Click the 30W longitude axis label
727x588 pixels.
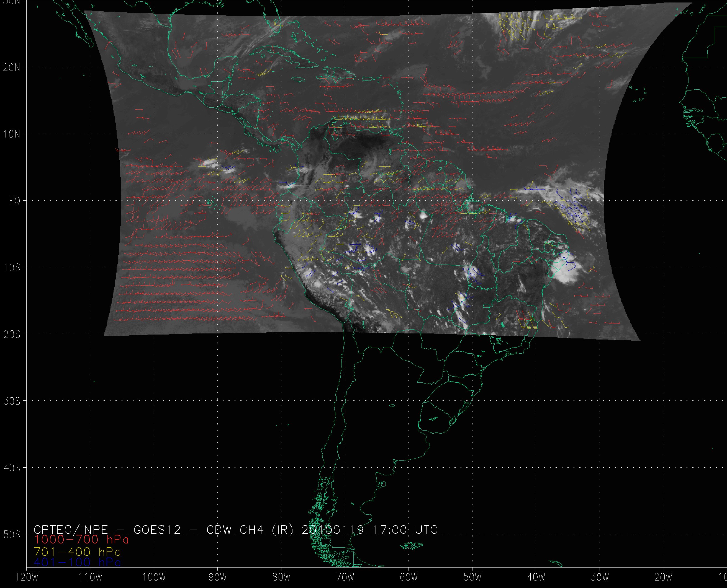tap(600, 577)
